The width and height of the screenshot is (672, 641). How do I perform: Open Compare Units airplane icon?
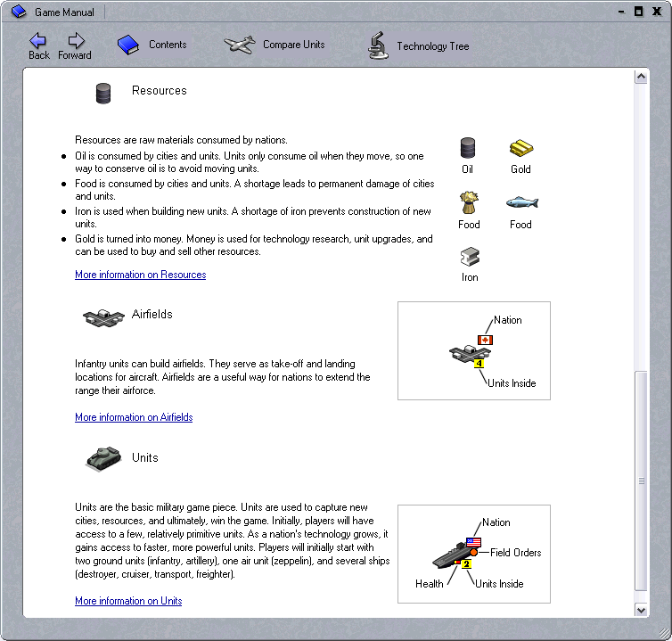pos(239,45)
